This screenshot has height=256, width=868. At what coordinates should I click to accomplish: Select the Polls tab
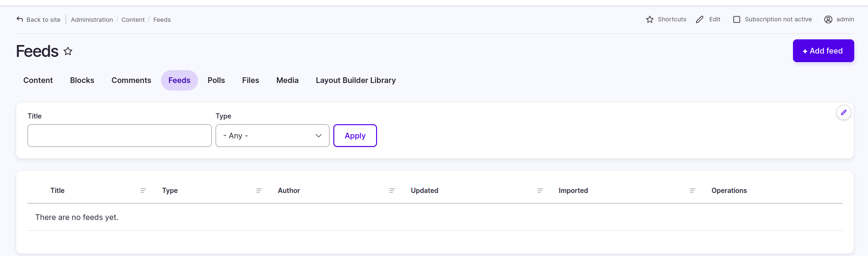pos(216,80)
